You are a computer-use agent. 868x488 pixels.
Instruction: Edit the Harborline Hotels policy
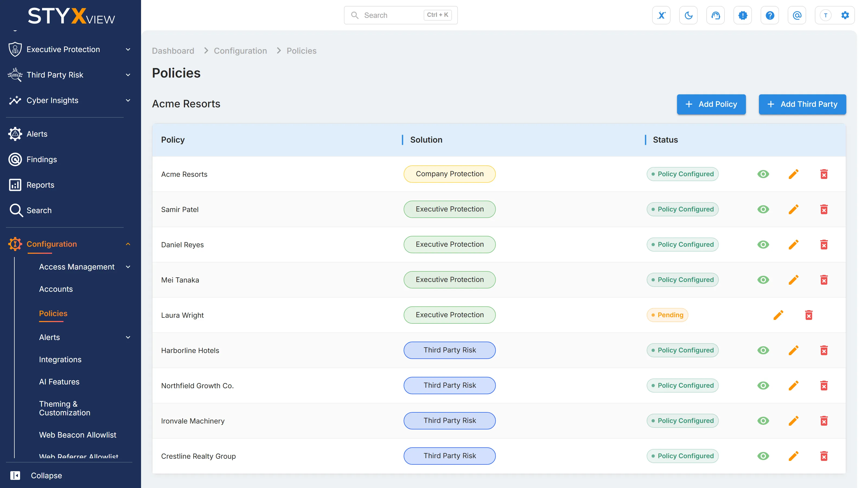coord(793,350)
